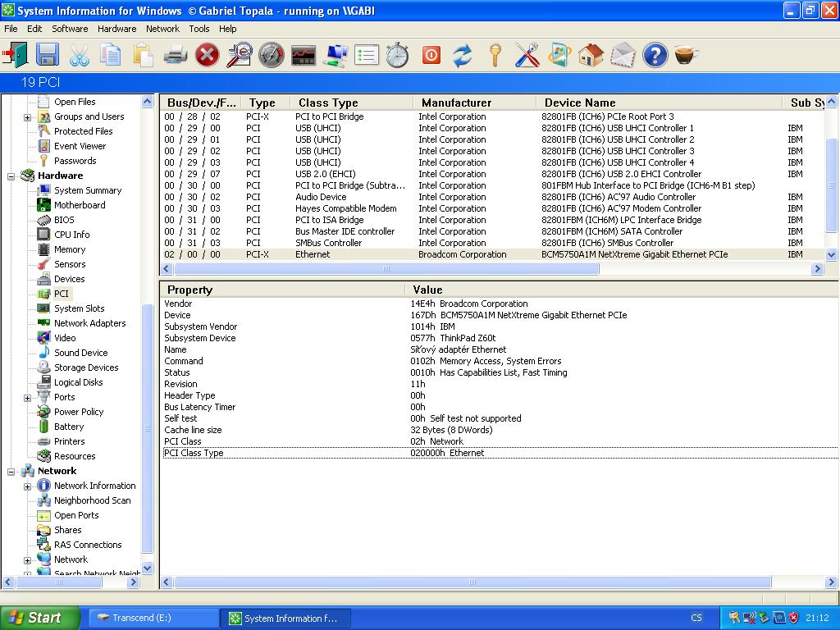Sort by Manufacturer column header
This screenshot has width=840, height=630.
(x=456, y=103)
